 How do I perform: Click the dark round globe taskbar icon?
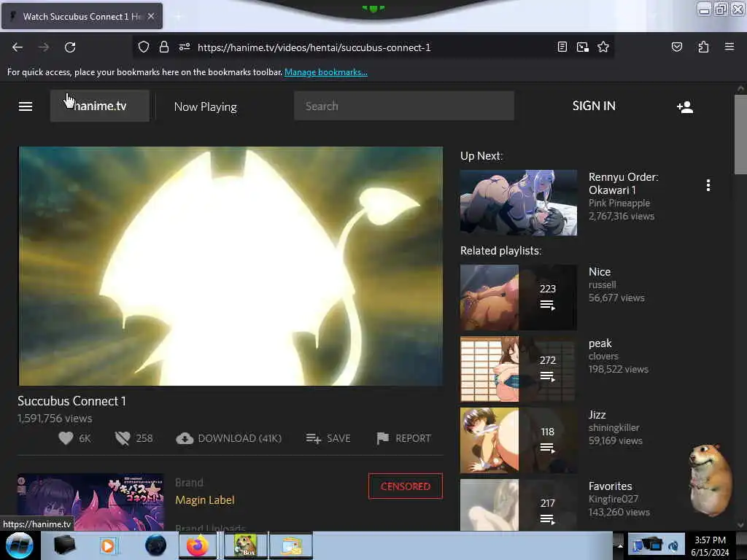[x=156, y=545]
